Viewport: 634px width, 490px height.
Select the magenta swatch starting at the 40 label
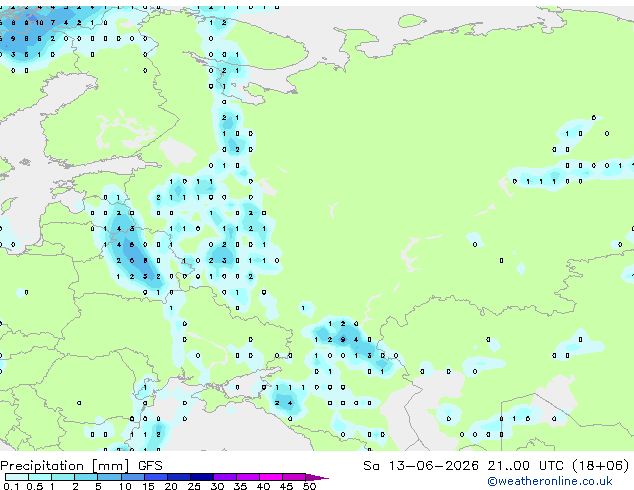271,477
